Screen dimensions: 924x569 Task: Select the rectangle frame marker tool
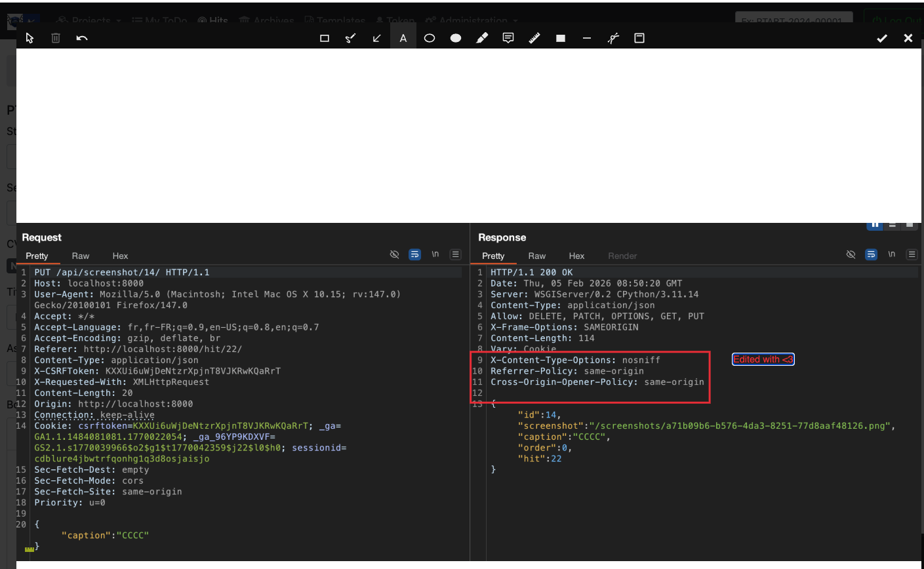[x=325, y=38]
